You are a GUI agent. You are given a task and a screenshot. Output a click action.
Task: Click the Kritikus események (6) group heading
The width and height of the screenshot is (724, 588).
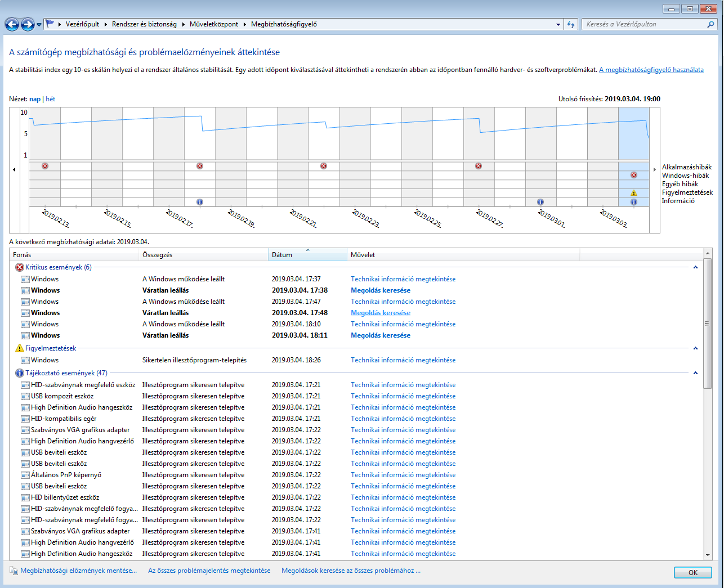pos(59,267)
